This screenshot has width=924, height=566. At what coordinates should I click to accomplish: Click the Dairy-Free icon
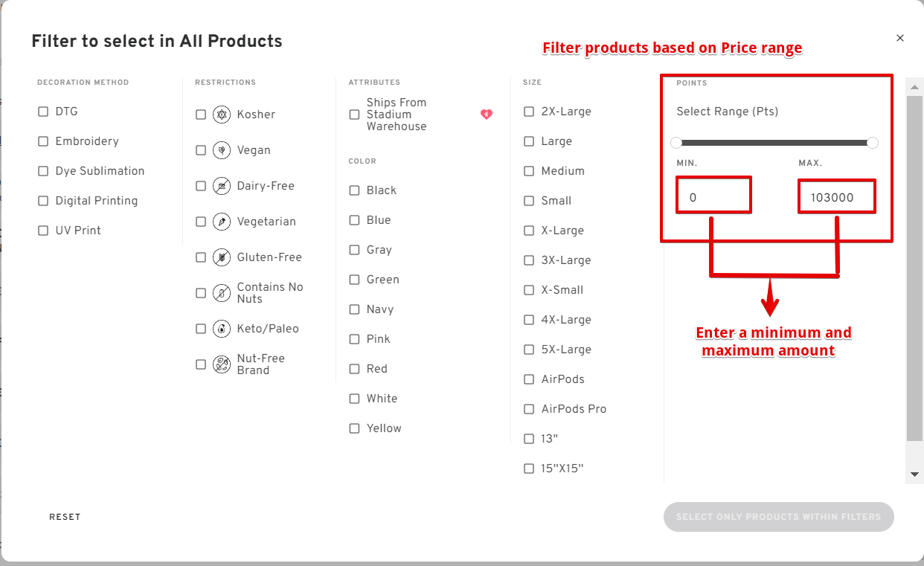click(x=221, y=186)
